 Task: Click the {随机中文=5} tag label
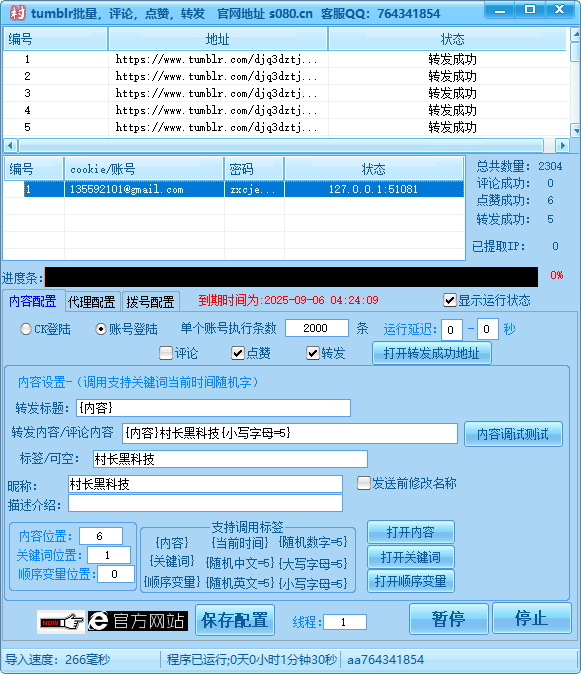tap(240, 563)
